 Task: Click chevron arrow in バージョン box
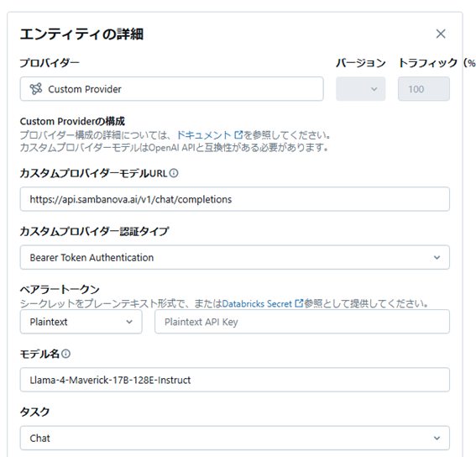pos(374,89)
